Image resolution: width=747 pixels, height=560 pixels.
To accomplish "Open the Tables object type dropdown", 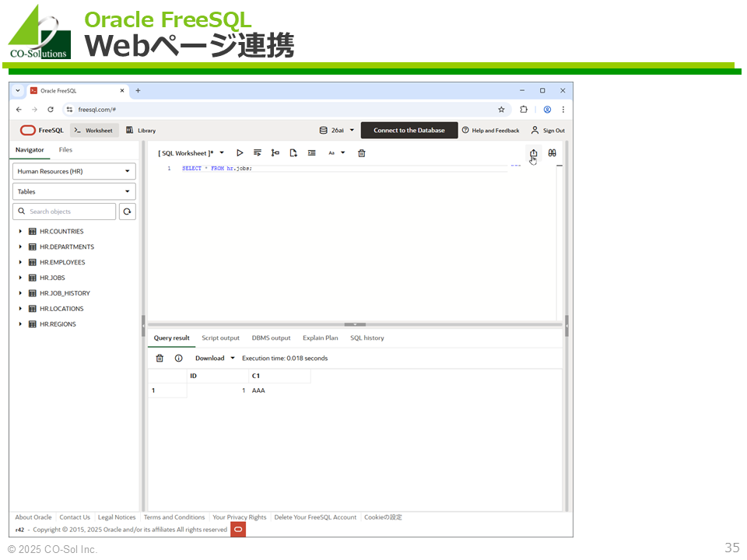I will point(74,191).
